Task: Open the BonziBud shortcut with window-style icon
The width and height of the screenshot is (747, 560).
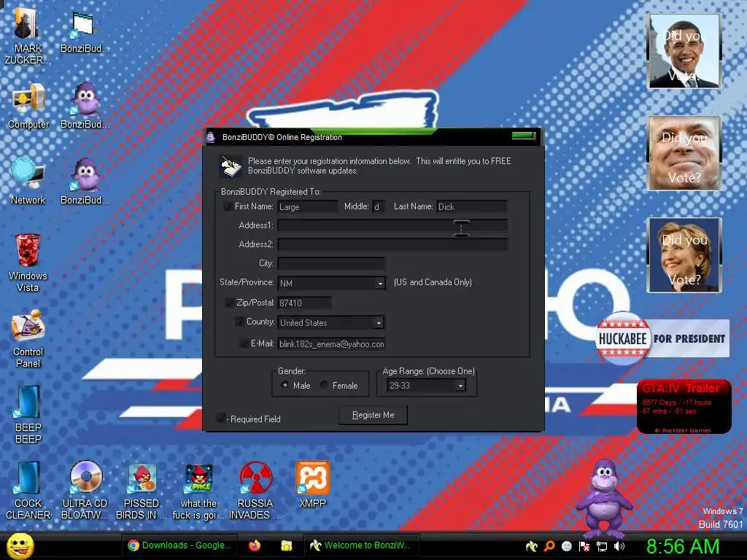Action: 85,32
